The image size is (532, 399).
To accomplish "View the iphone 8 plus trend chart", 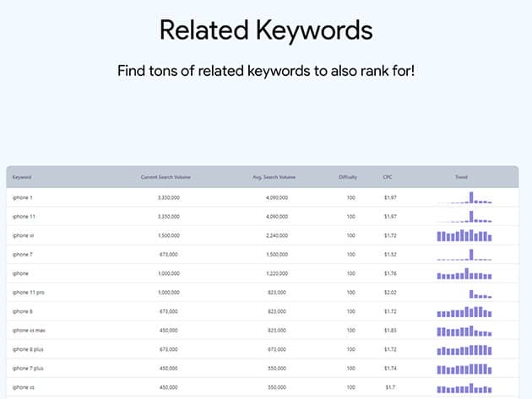I will (464, 350).
